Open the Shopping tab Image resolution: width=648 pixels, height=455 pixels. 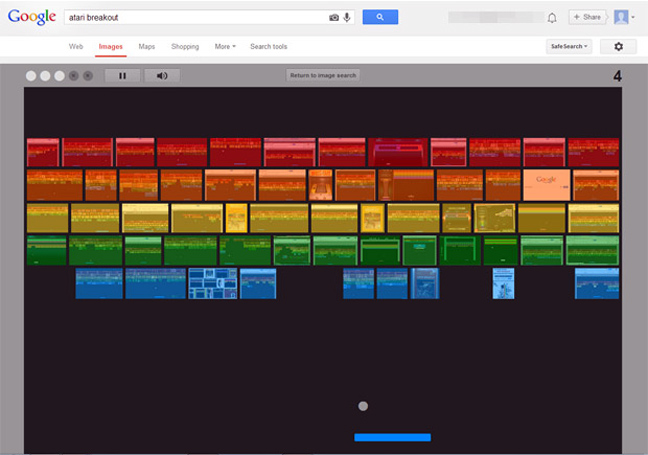[x=185, y=47]
